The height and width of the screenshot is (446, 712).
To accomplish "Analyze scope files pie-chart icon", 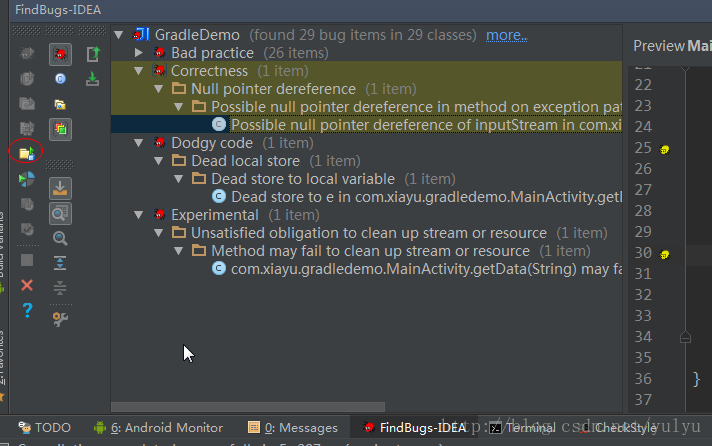I will coord(27,179).
